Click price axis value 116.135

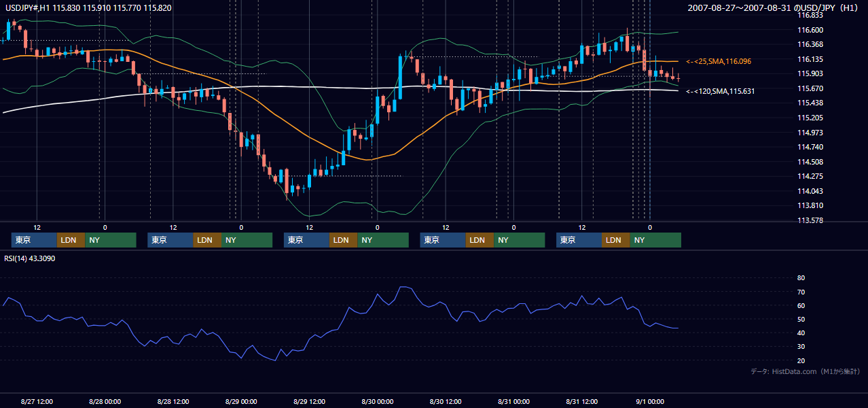click(x=810, y=59)
